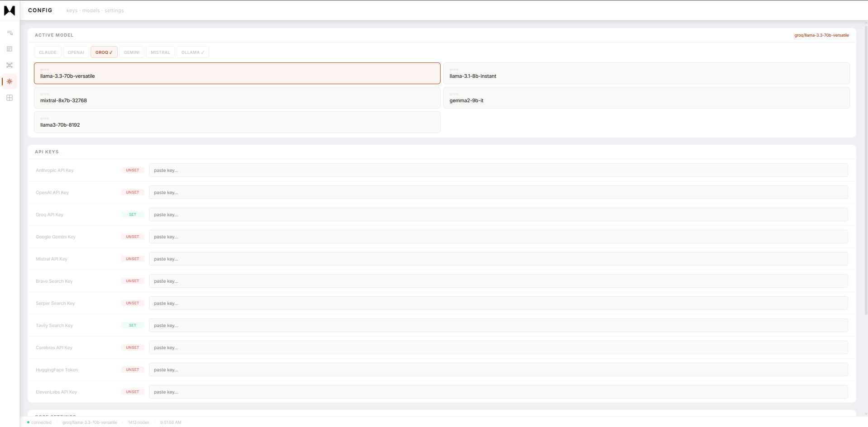Click the UNSET badge for Brave Search
Screen dimensions: 868x427
[x=133, y=281]
